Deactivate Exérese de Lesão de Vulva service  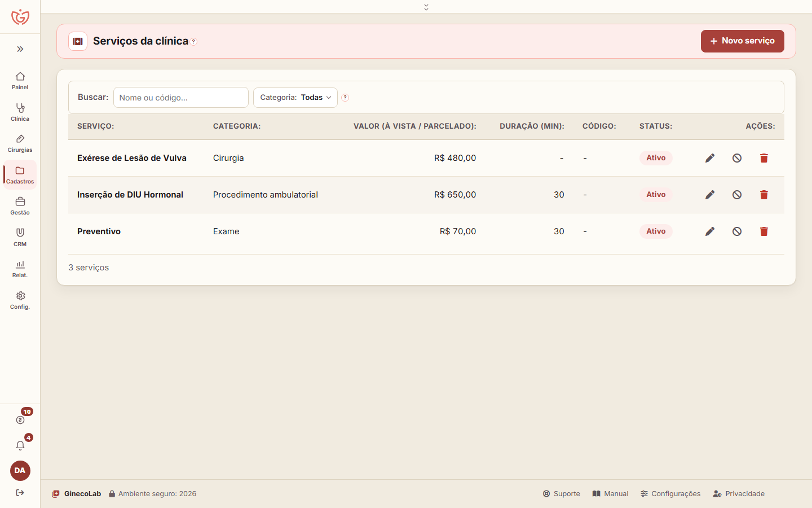click(x=737, y=158)
